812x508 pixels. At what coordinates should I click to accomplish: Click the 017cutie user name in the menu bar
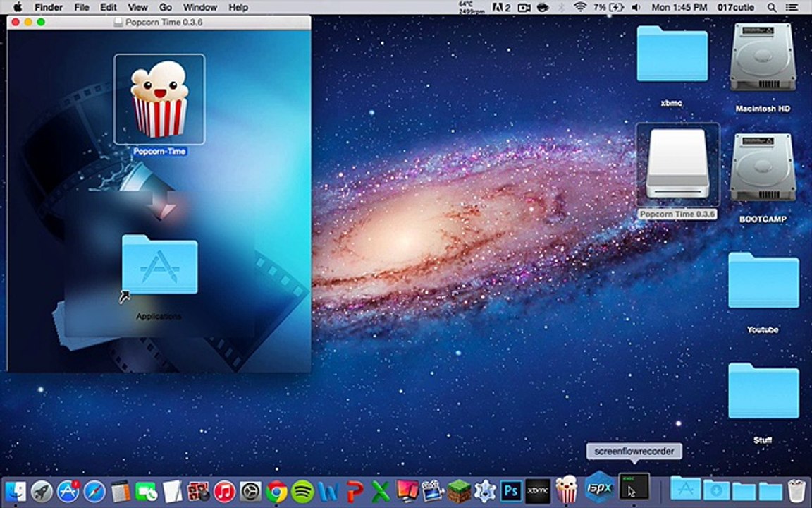pos(737,7)
